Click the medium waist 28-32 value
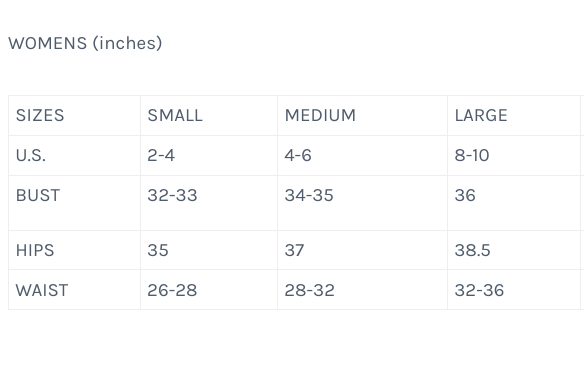584x376 pixels. [x=310, y=290]
